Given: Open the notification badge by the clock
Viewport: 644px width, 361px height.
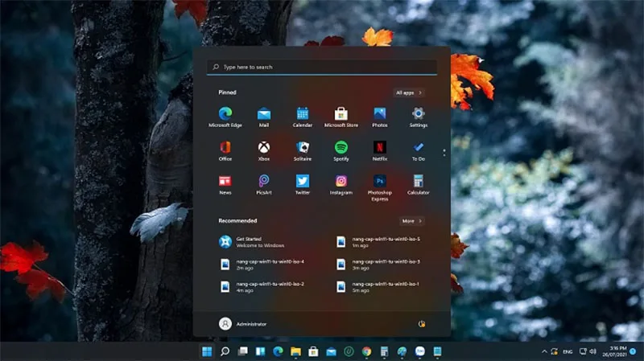Looking at the screenshot, I should pyautogui.click(x=633, y=351).
